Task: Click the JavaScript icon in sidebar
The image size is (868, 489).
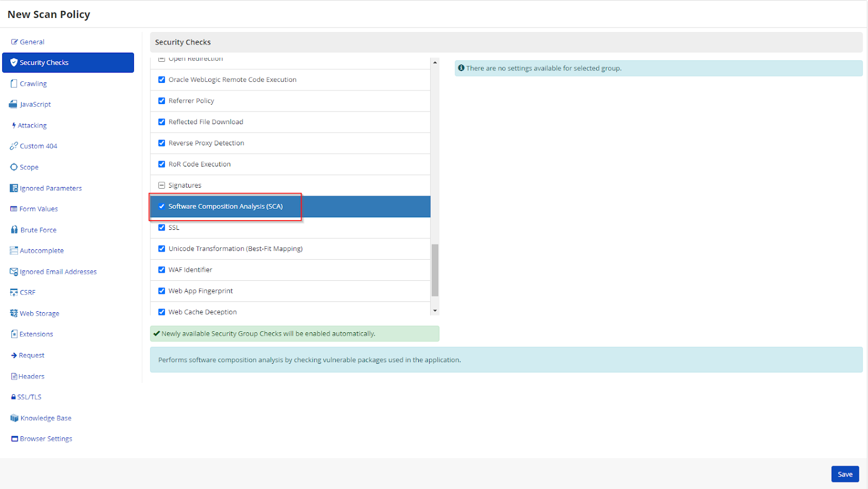Action: point(14,104)
